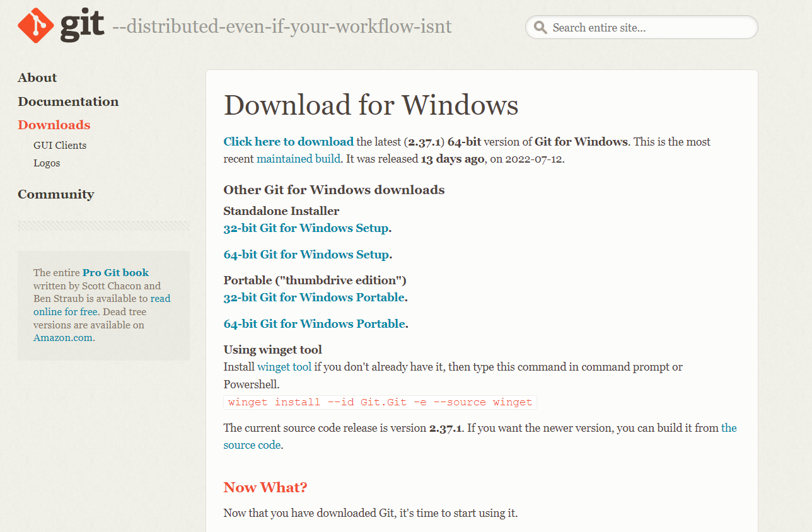Download 64-bit Git for Windows Portable

tap(314, 323)
